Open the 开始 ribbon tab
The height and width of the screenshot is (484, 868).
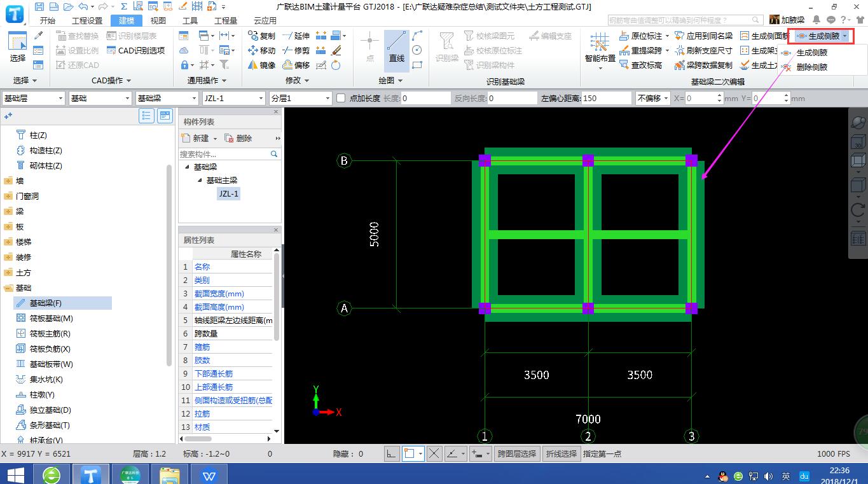coord(48,20)
